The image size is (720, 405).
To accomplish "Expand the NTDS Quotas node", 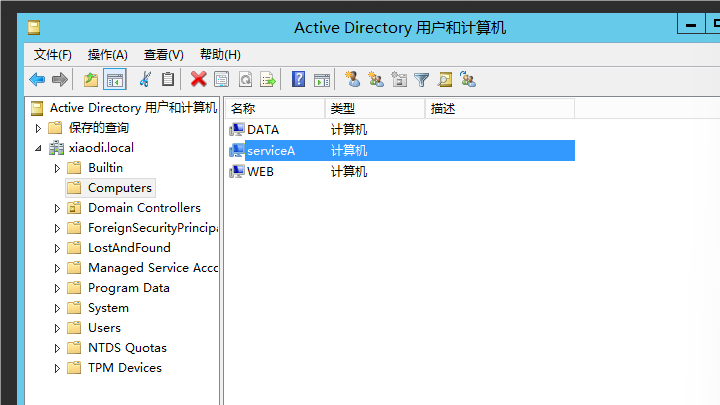I will (x=57, y=349).
